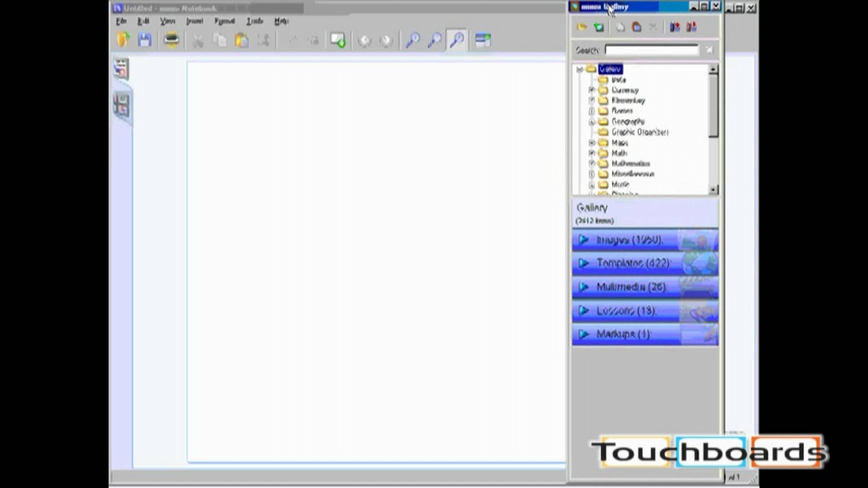Image resolution: width=868 pixels, height=488 pixels.
Task: Click the Gallery tree scrollbar down arrow
Action: pyautogui.click(x=713, y=190)
